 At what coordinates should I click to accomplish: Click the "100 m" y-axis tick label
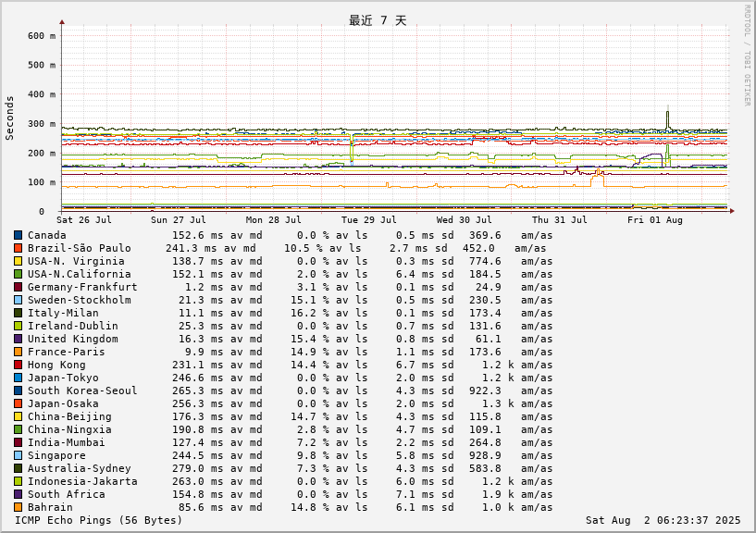[x=42, y=182]
